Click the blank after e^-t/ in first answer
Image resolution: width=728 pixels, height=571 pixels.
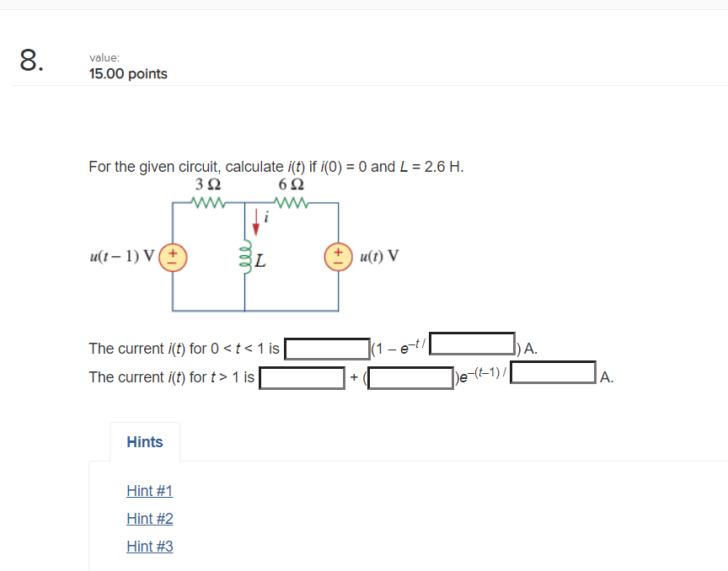471,344
